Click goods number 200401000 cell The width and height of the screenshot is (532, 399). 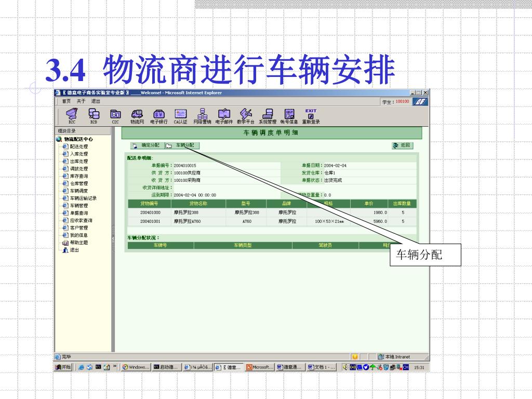(x=150, y=212)
